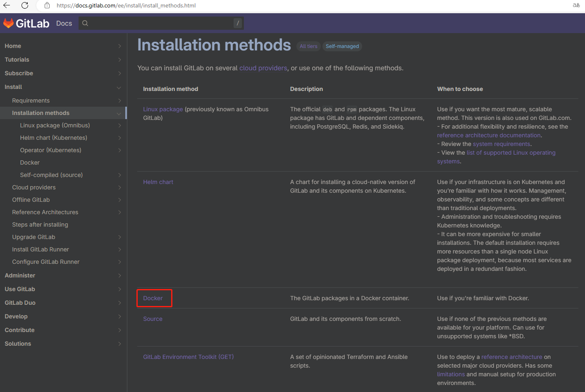Click the site lock icon in address bar
The height and width of the screenshot is (392, 585).
(47, 5)
